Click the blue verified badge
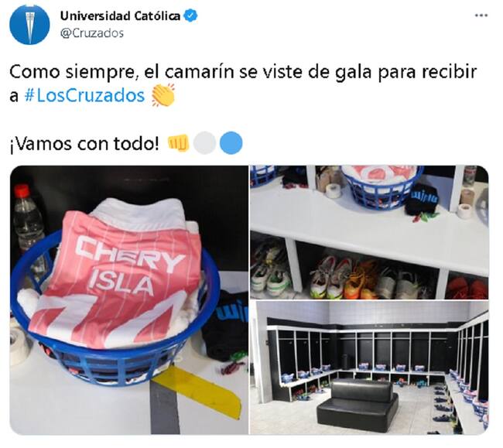This screenshot has height=448, width=503. (190, 15)
